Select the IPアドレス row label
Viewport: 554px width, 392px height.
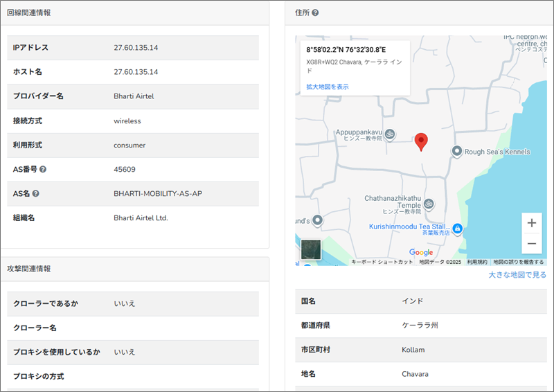(30, 48)
